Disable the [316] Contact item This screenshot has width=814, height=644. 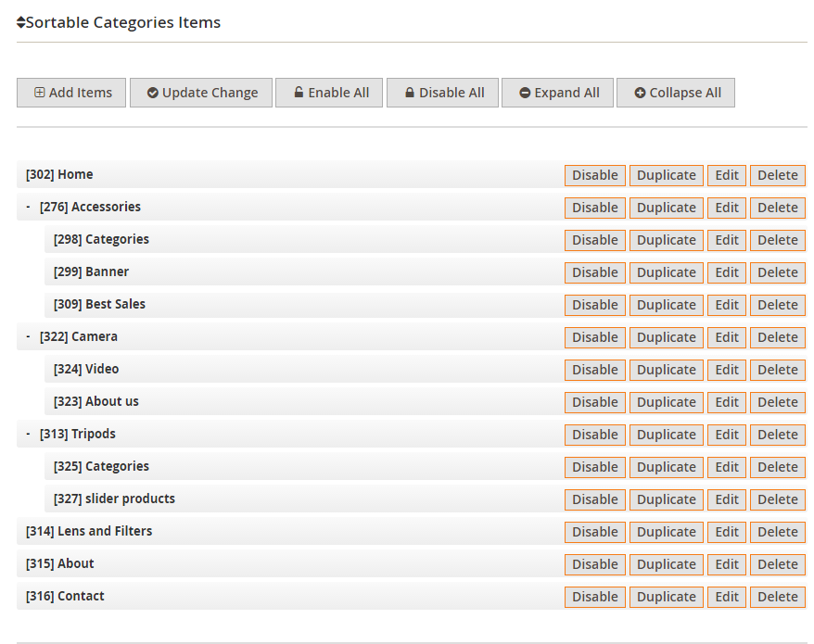pyautogui.click(x=595, y=597)
